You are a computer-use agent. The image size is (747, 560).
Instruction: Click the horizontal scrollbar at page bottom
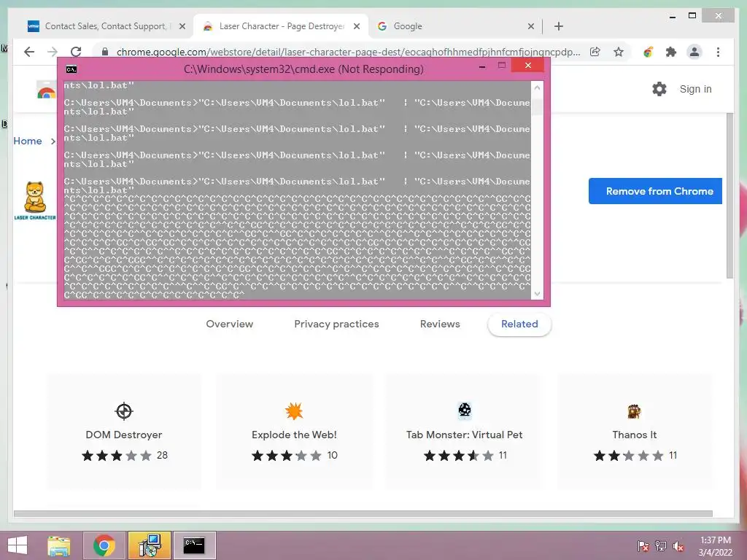tap(363, 514)
